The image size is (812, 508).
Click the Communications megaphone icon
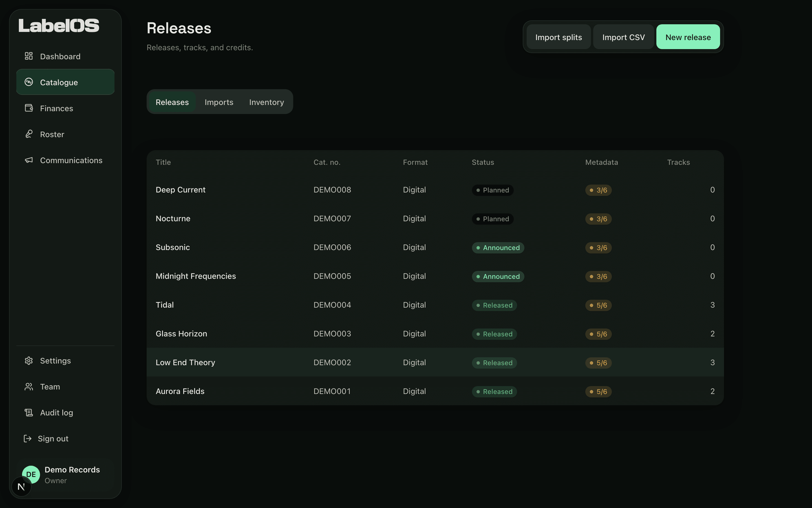(x=29, y=160)
